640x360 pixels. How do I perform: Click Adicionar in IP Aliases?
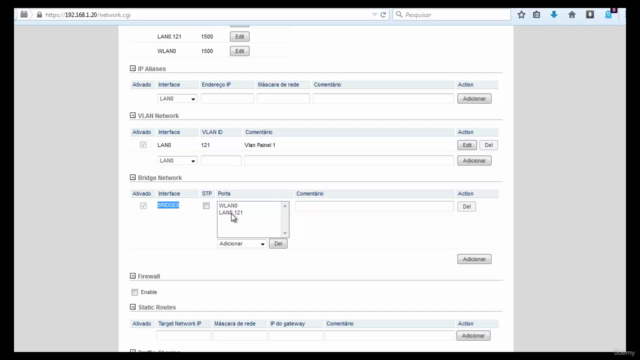pyautogui.click(x=474, y=99)
